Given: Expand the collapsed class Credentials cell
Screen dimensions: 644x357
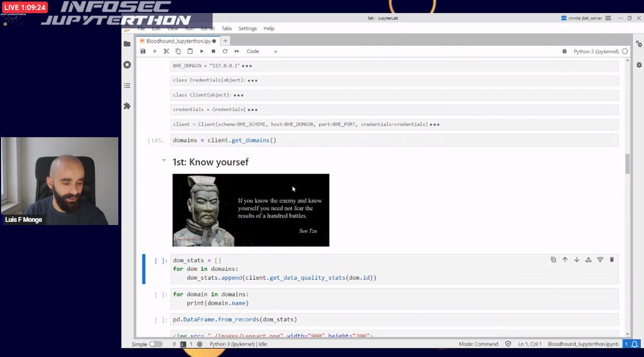Looking at the screenshot, I should [253, 81].
